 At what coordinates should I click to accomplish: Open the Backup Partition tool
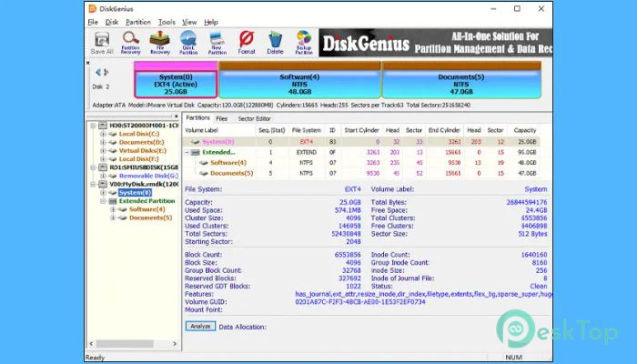point(304,43)
